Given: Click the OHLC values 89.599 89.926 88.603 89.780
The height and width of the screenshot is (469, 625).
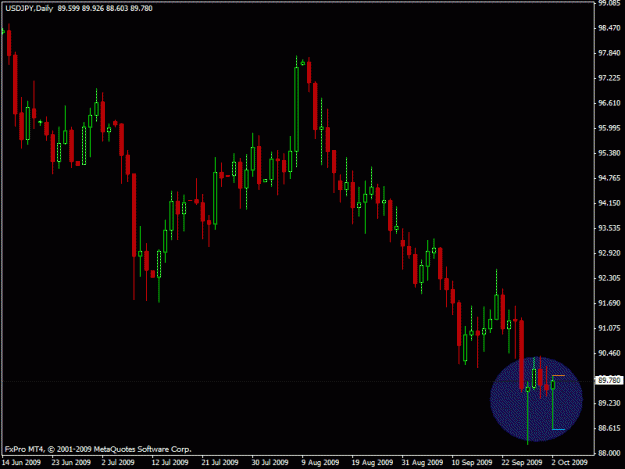Looking at the screenshot, I should click(x=105, y=8).
